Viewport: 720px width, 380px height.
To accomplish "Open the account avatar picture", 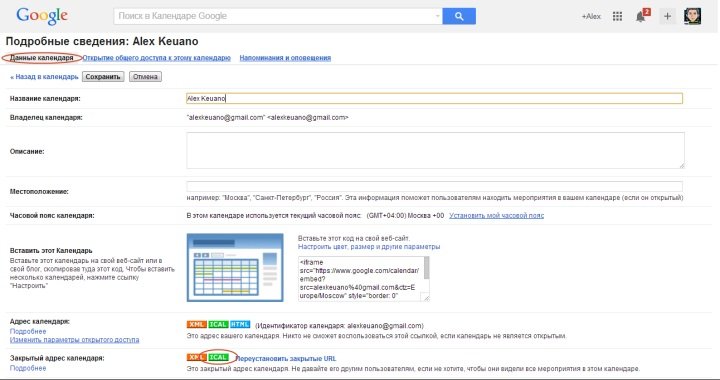I will [x=692, y=16].
